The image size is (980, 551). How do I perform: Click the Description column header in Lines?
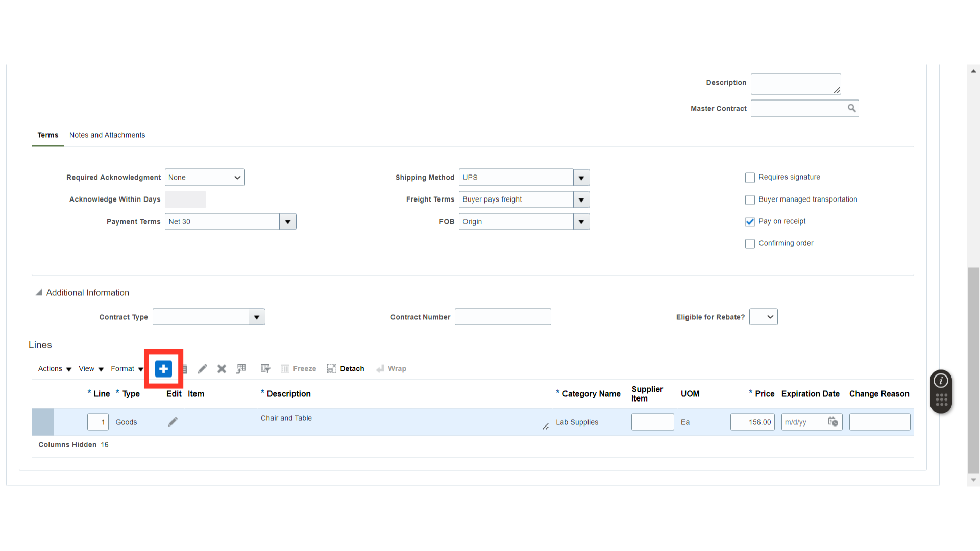[x=288, y=394]
